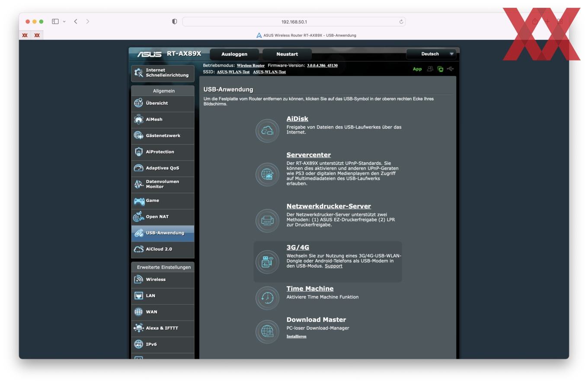Viewport: 588px width, 384px height.
Task: Click the Safari privacy shield icon
Action: coord(175,22)
